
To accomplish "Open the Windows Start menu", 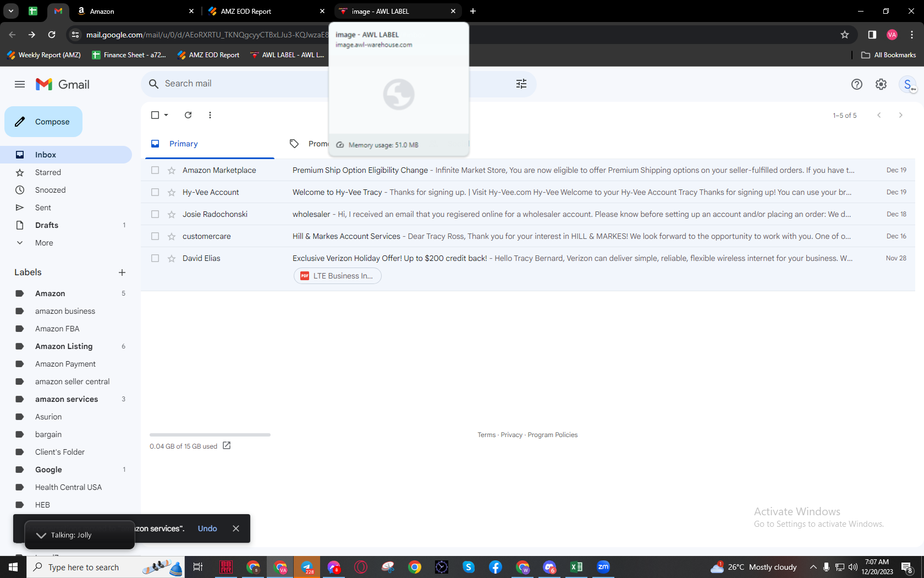I will [13, 567].
